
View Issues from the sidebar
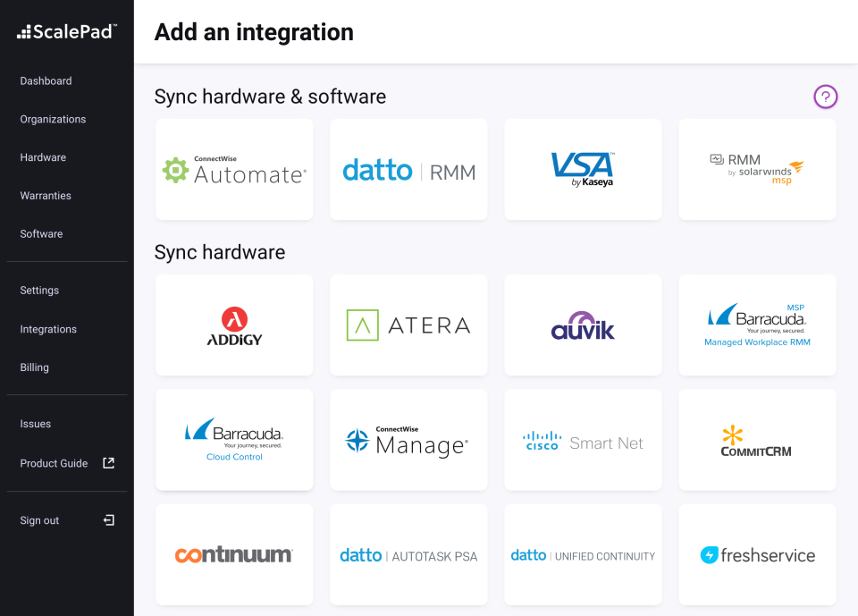coord(36,424)
